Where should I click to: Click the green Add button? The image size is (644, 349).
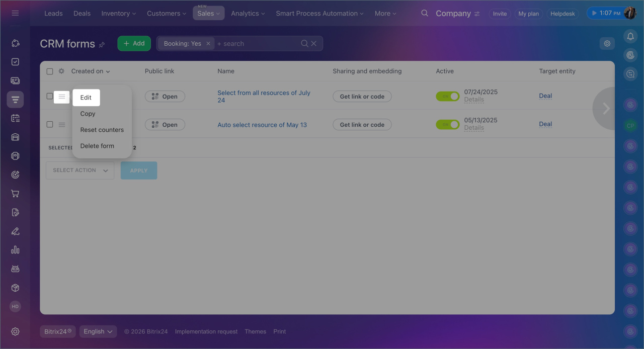point(134,44)
